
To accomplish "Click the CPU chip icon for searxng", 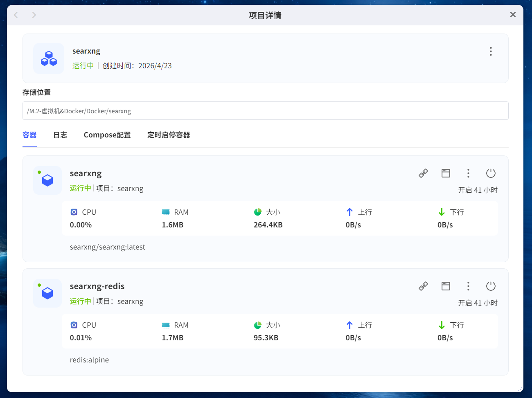I will [x=74, y=212].
